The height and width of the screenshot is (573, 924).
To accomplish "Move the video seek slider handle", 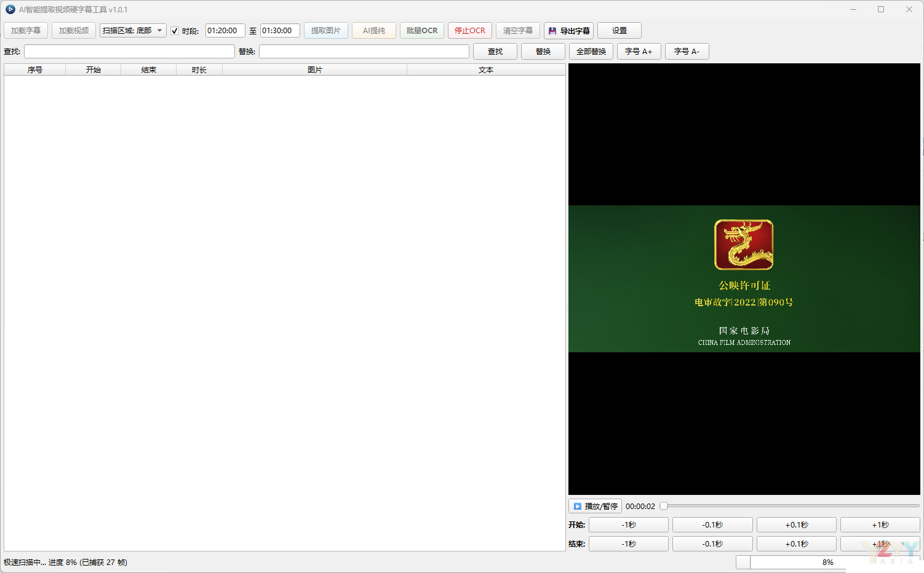I will pyautogui.click(x=664, y=506).
